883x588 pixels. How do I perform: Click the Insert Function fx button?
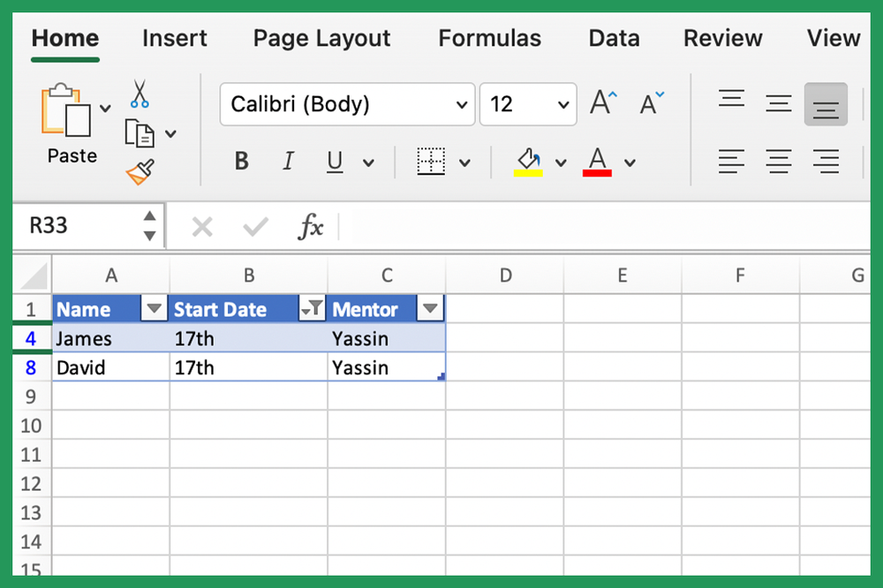coord(311,226)
